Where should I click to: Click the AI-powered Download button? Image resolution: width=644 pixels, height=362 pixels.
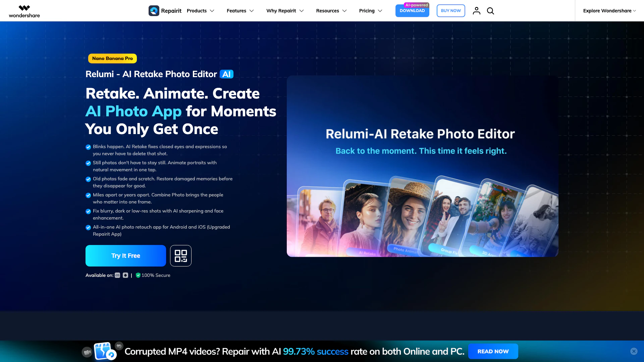click(412, 11)
